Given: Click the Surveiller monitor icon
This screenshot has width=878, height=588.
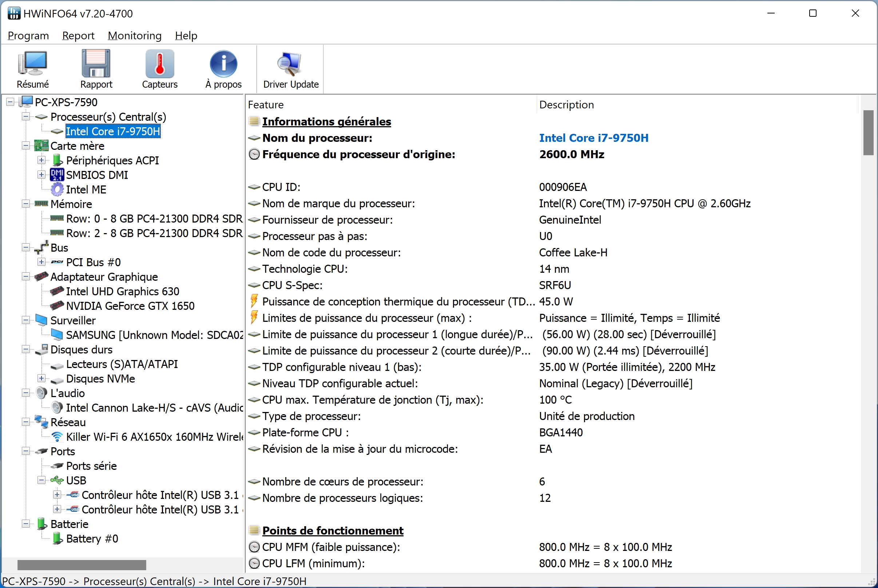Looking at the screenshot, I should 41,320.
